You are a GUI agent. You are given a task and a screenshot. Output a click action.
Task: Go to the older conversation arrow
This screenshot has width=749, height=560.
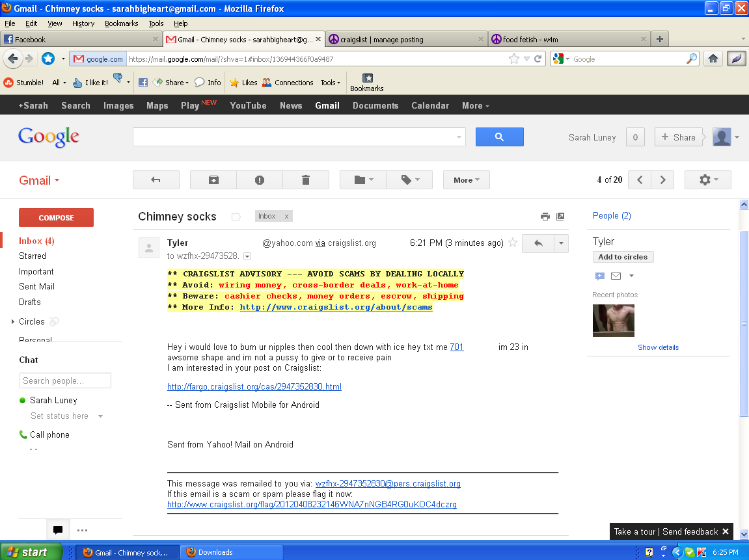(x=662, y=180)
